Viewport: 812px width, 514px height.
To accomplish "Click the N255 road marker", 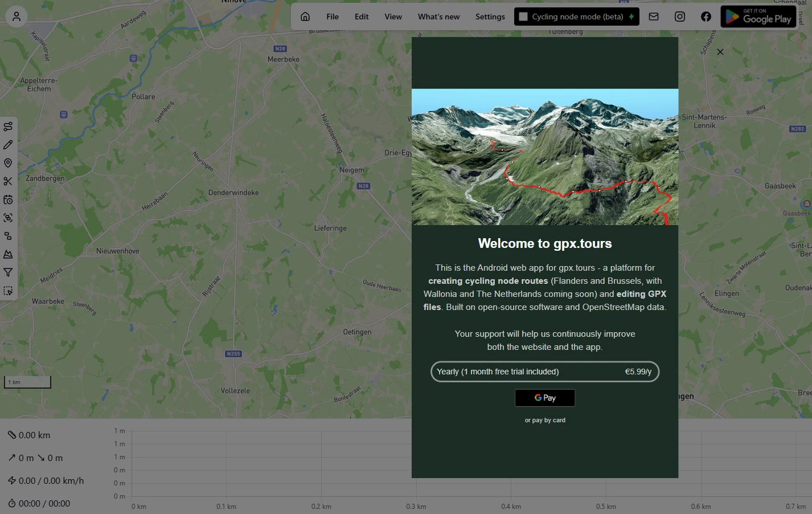I will pos(233,354).
